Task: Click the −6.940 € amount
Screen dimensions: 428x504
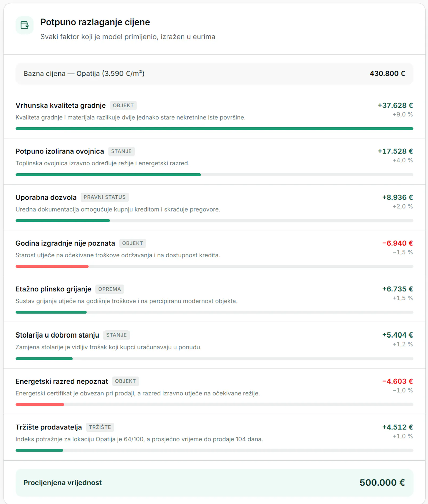Action: pyautogui.click(x=398, y=243)
